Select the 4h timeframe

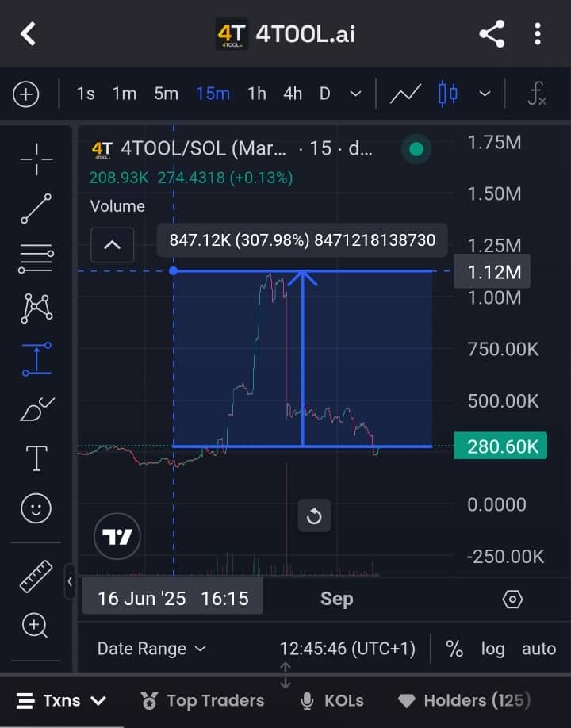293,94
